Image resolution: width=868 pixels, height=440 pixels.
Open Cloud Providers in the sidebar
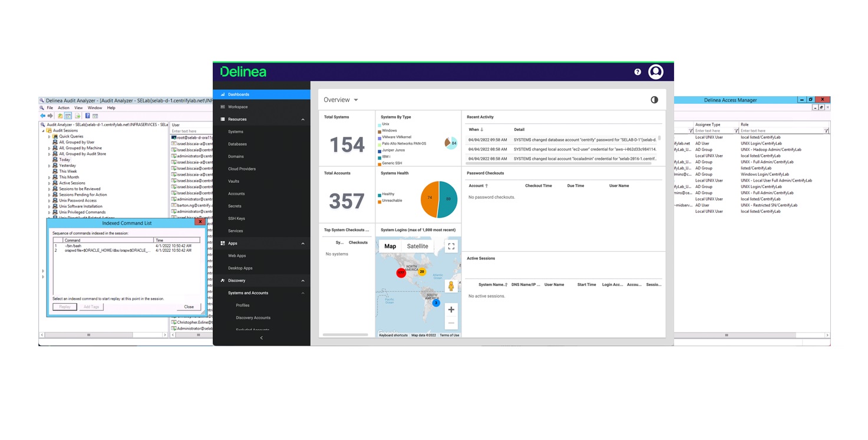242,169
